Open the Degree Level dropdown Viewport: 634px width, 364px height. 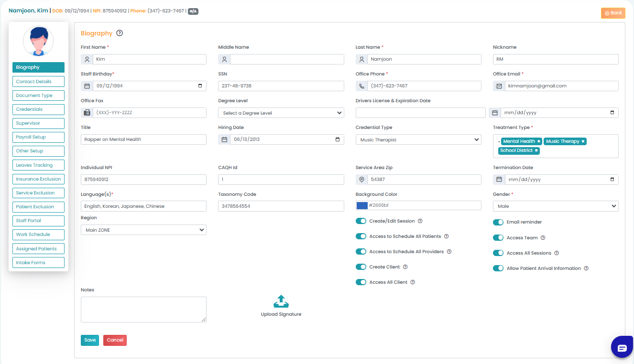point(281,113)
